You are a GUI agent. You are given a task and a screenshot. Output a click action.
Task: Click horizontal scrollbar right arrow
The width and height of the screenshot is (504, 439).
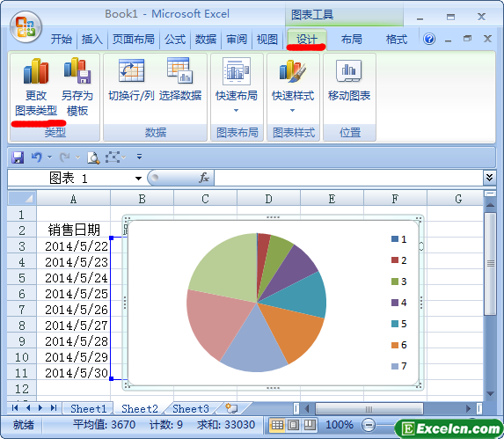tap(468, 408)
